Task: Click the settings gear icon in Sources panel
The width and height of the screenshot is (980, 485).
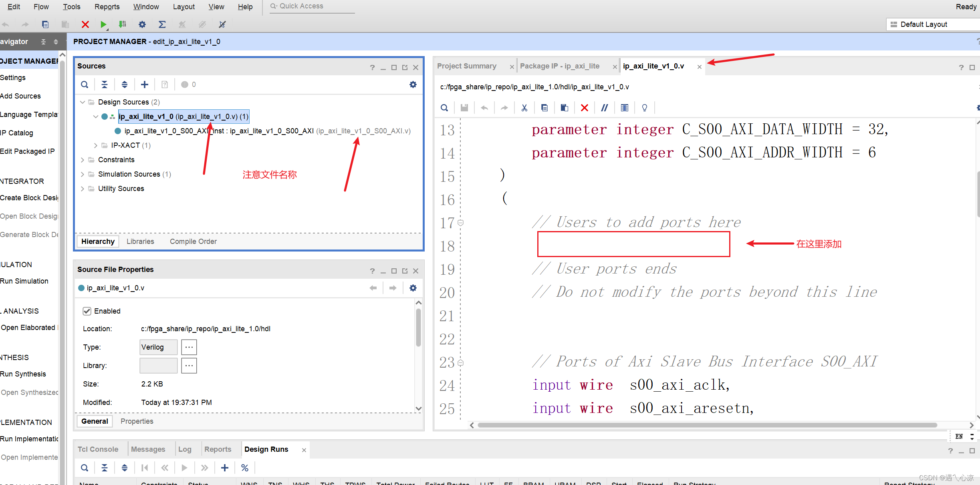Action: 413,85
